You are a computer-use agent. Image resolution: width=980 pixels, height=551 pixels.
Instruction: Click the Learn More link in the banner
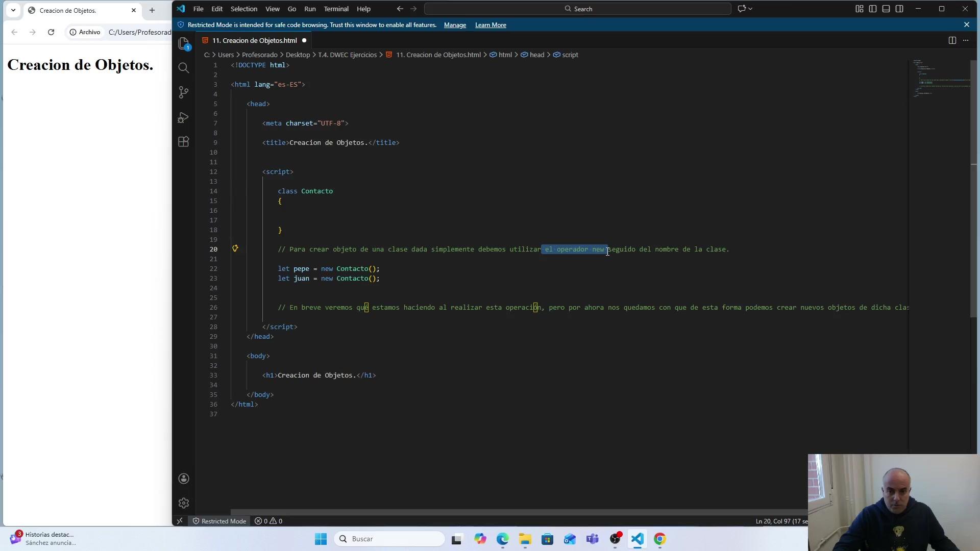(491, 25)
